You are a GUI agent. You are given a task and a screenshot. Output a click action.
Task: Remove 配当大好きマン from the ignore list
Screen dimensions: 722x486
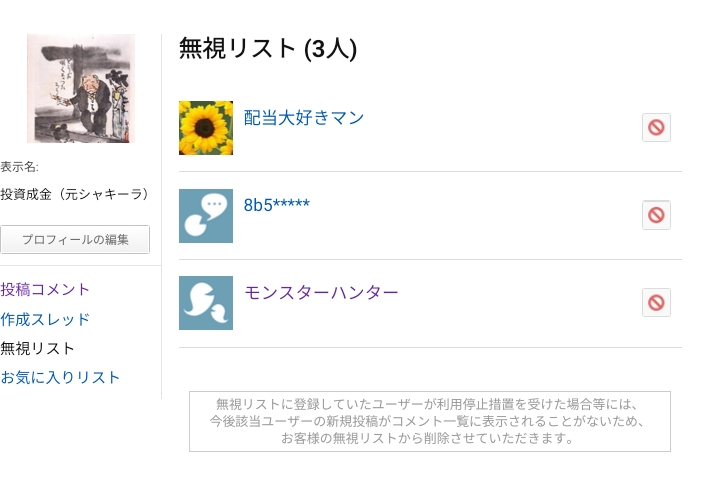pyautogui.click(x=656, y=128)
